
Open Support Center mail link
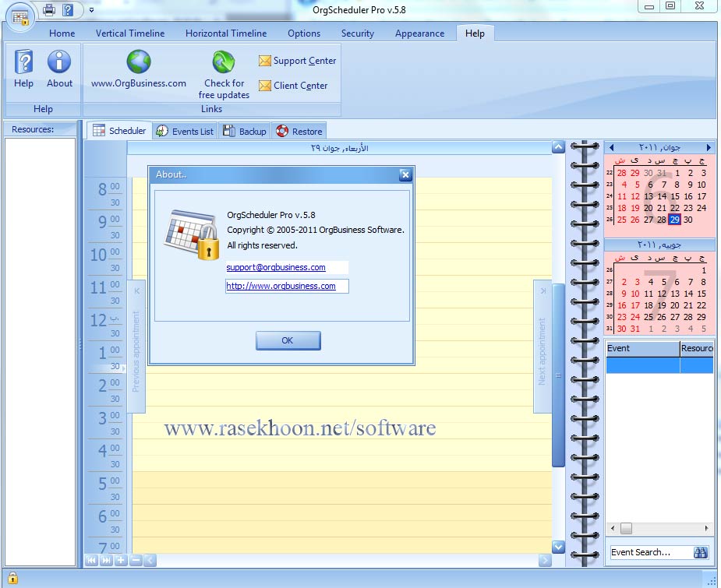(x=297, y=61)
